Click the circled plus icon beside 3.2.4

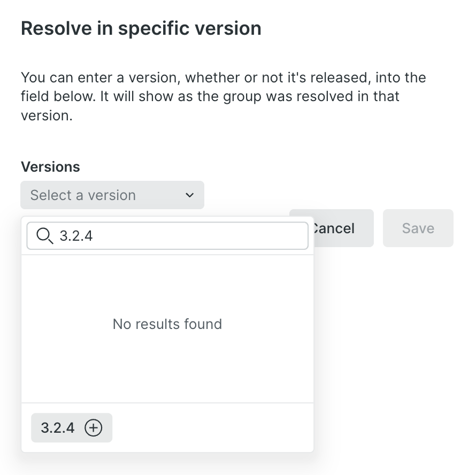[x=94, y=428]
